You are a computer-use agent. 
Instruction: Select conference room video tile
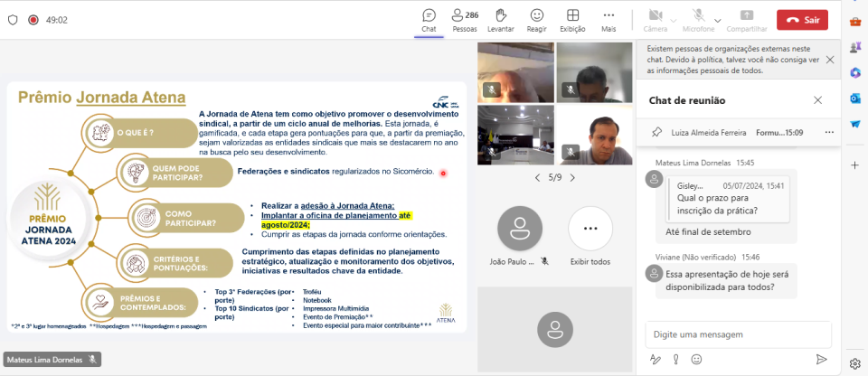[x=515, y=135]
